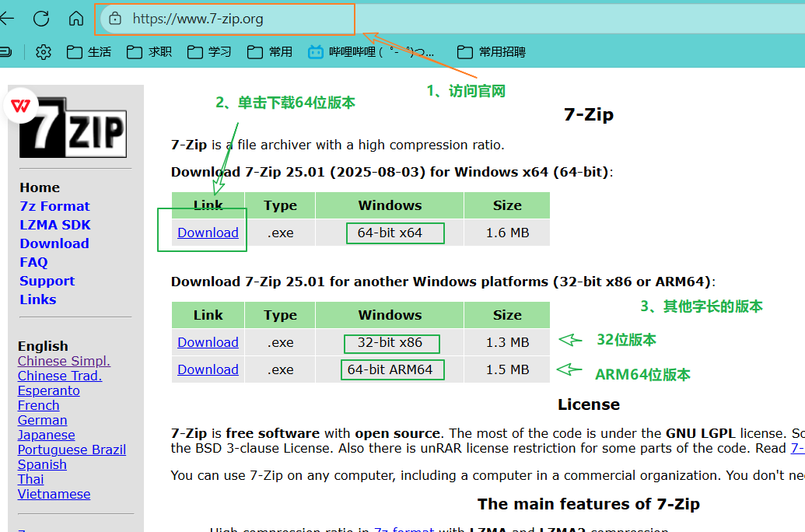The width and height of the screenshot is (805, 532).
Task: Click the main features of 7-Zip heading
Action: pos(588,504)
